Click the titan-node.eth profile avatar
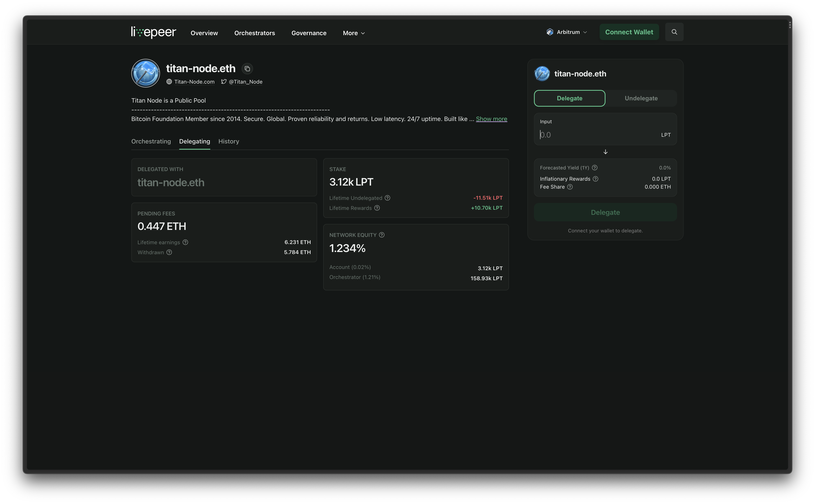 point(146,73)
